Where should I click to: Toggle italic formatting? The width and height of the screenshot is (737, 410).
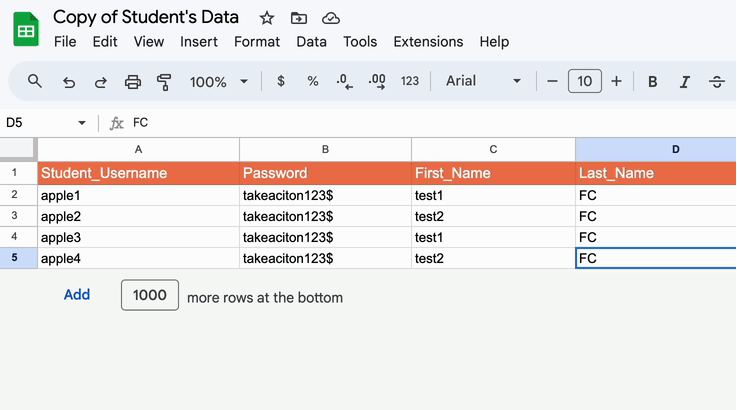point(684,82)
